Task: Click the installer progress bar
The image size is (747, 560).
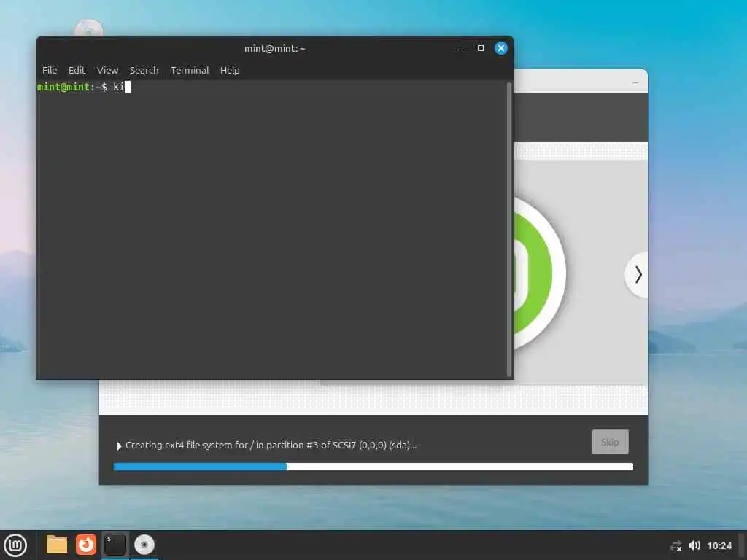Action: coord(373,467)
